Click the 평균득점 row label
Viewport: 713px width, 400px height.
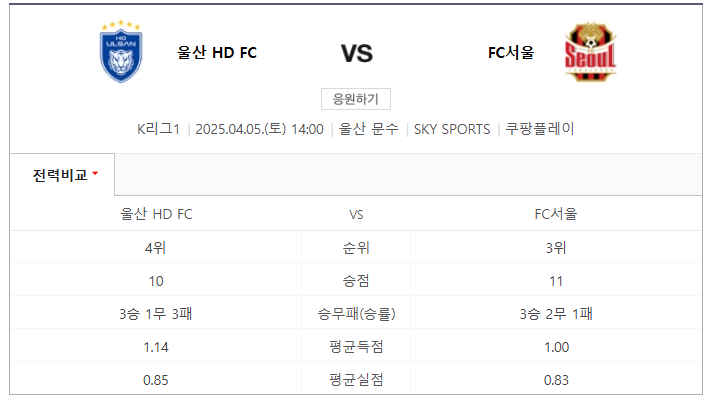coord(356,347)
